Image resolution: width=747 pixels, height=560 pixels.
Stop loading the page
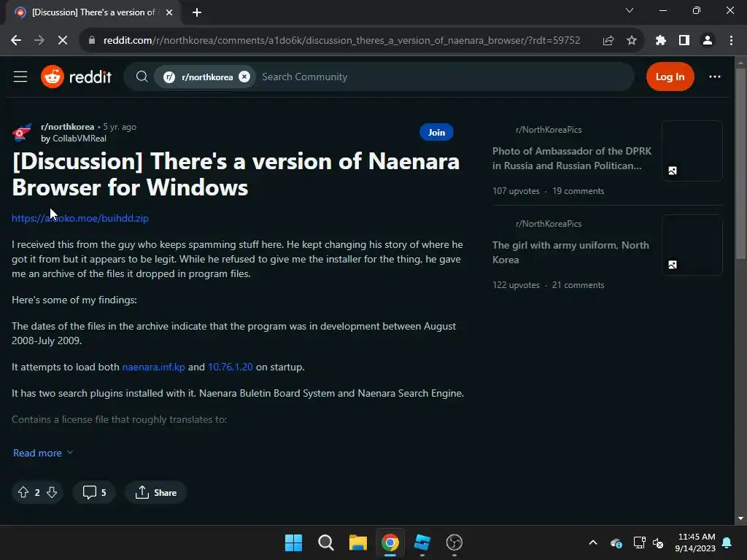63,41
